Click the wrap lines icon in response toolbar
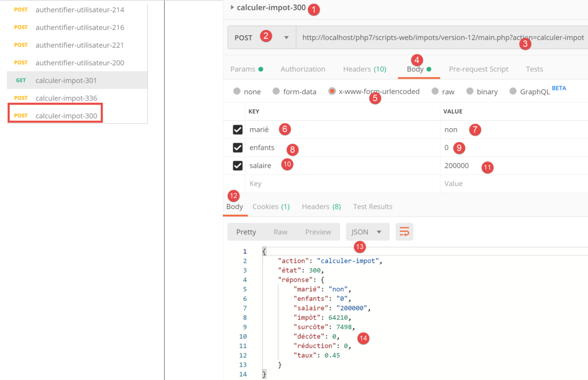The height and width of the screenshot is (380, 588). [x=404, y=232]
